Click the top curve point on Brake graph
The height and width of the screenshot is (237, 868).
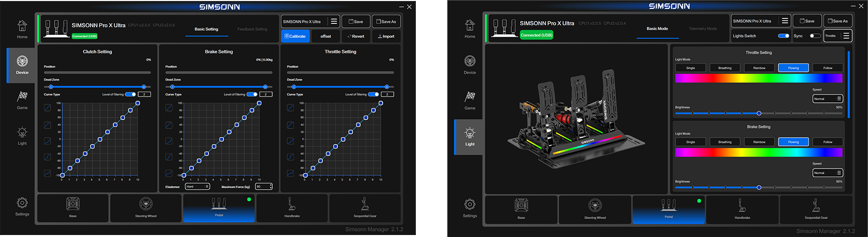[x=259, y=103]
